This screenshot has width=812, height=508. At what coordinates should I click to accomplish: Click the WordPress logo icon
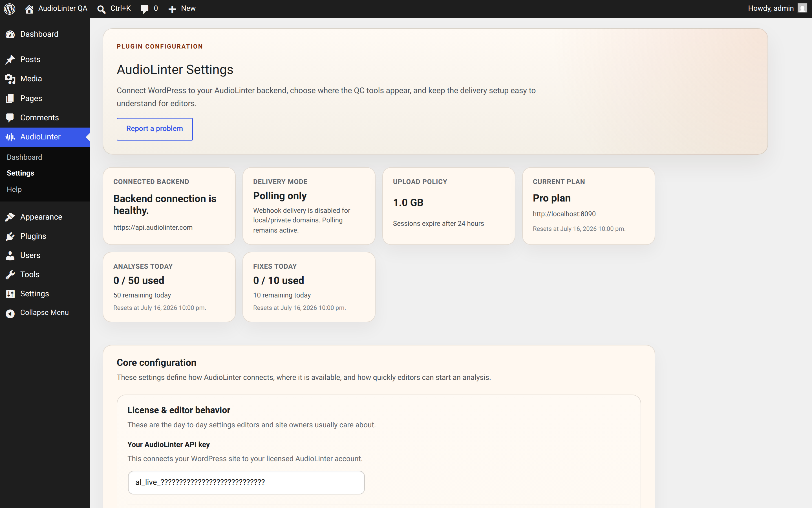pos(10,9)
